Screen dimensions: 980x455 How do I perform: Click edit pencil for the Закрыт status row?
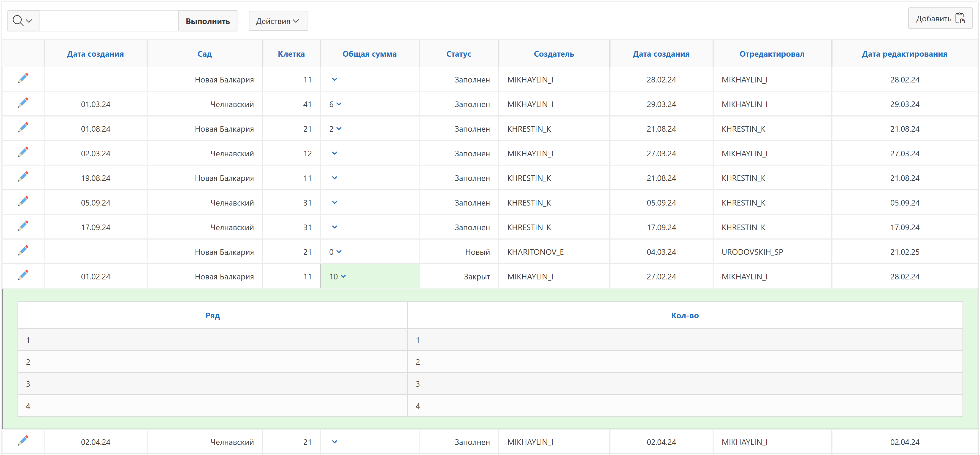pos(23,276)
